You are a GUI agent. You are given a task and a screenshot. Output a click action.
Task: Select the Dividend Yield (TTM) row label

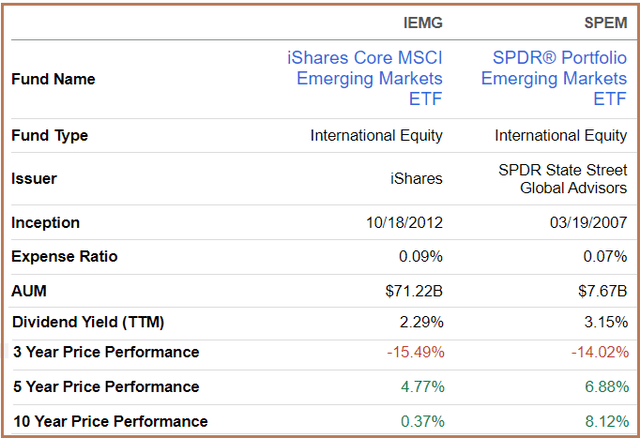click(x=88, y=322)
